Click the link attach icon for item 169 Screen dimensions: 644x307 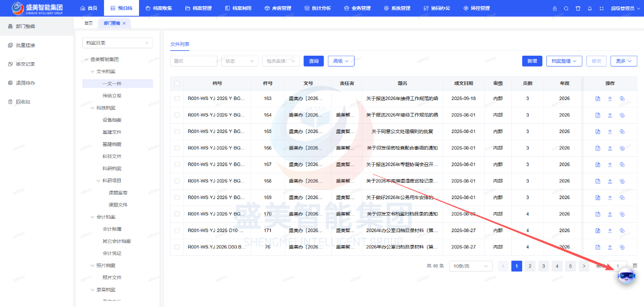point(622,198)
